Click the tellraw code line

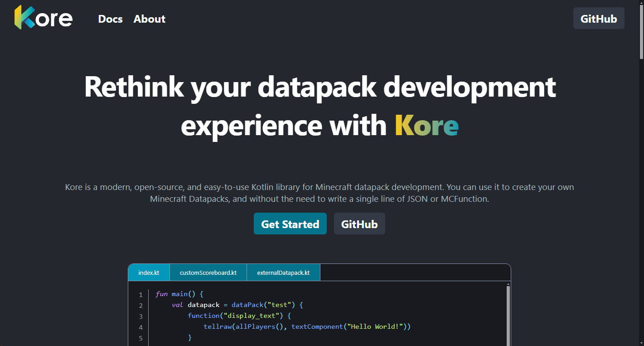pos(307,327)
